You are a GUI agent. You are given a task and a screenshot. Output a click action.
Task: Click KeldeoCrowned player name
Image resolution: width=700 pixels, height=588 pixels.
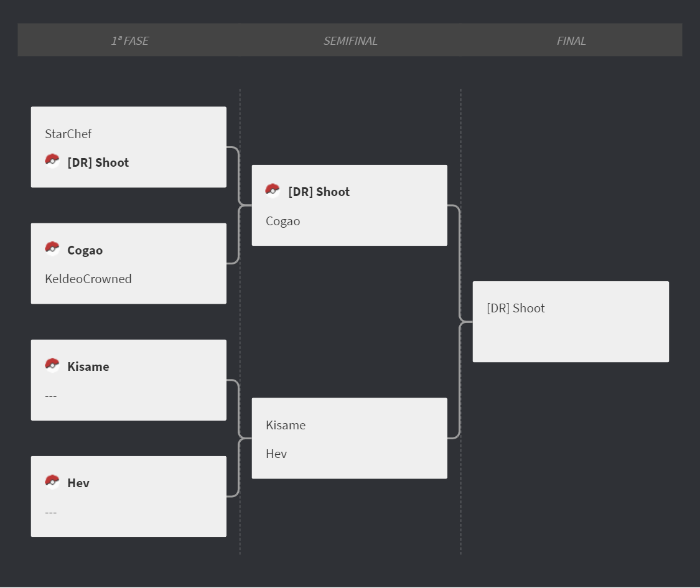88,279
